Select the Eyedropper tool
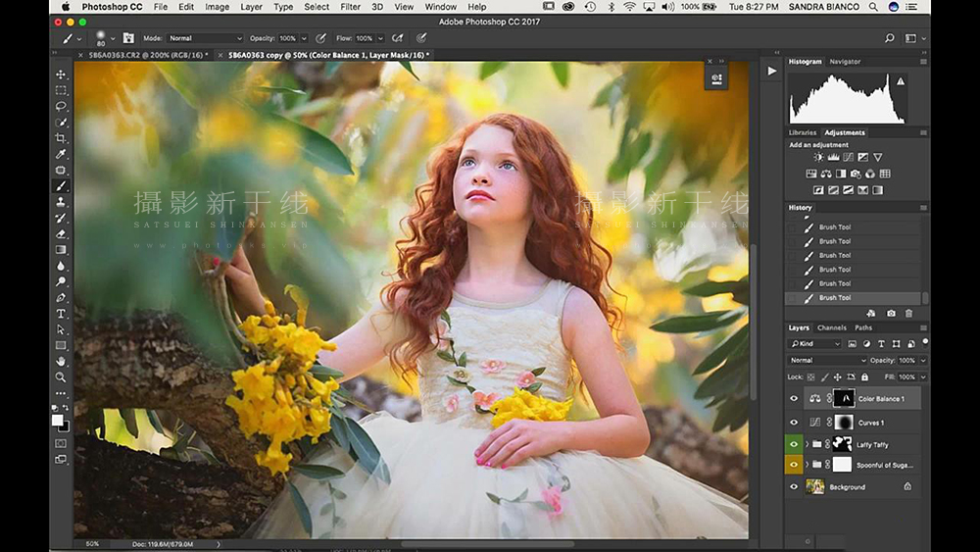980x552 pixels. 61,154
